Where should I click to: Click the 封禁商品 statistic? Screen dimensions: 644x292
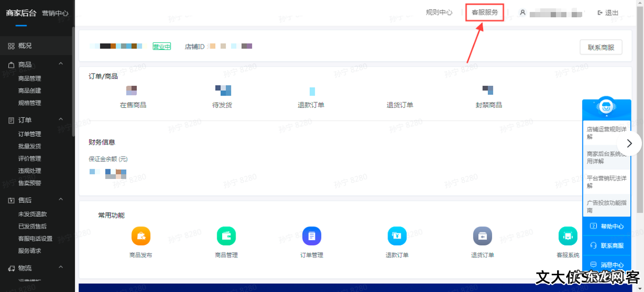(x=489, y=105)
